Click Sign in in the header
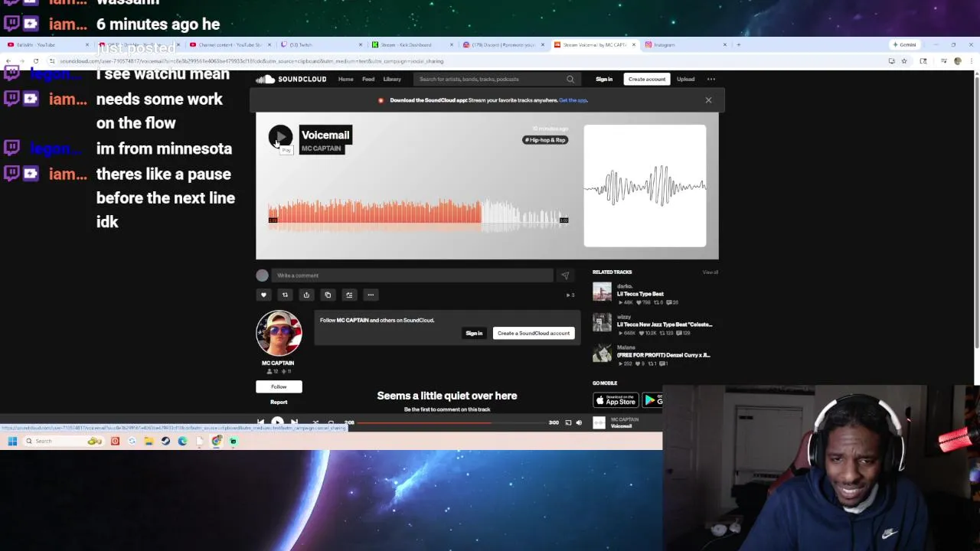980x551 pixels. click(604, 79)
